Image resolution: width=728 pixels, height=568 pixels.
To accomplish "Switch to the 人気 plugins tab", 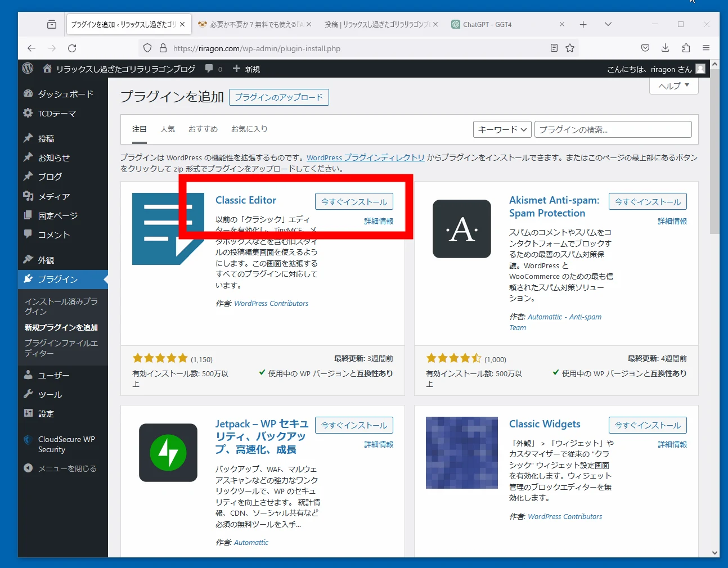I will click(168, 129).
